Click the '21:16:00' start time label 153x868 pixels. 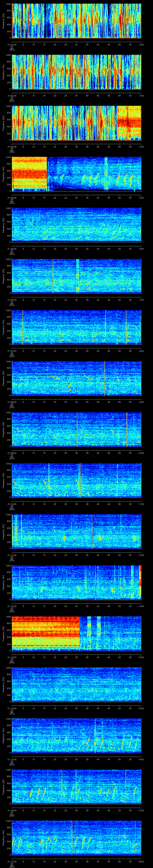(x=12, y=810)
